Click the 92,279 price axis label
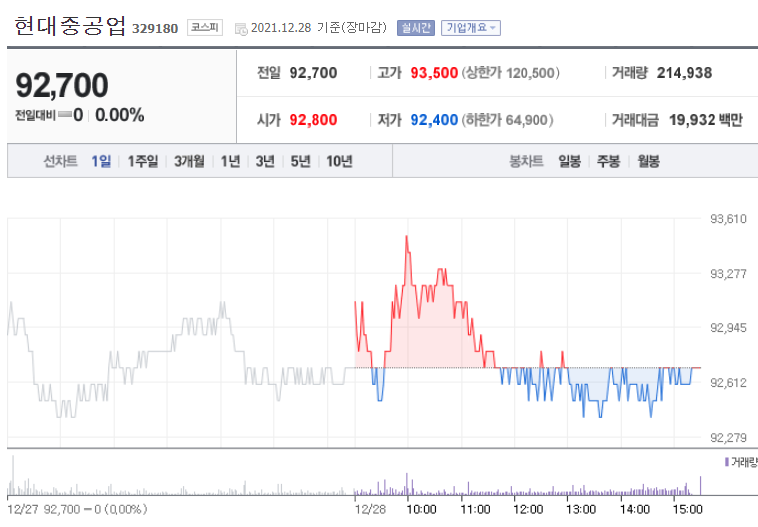Screen dimensions: 758x527 point(728,438)
